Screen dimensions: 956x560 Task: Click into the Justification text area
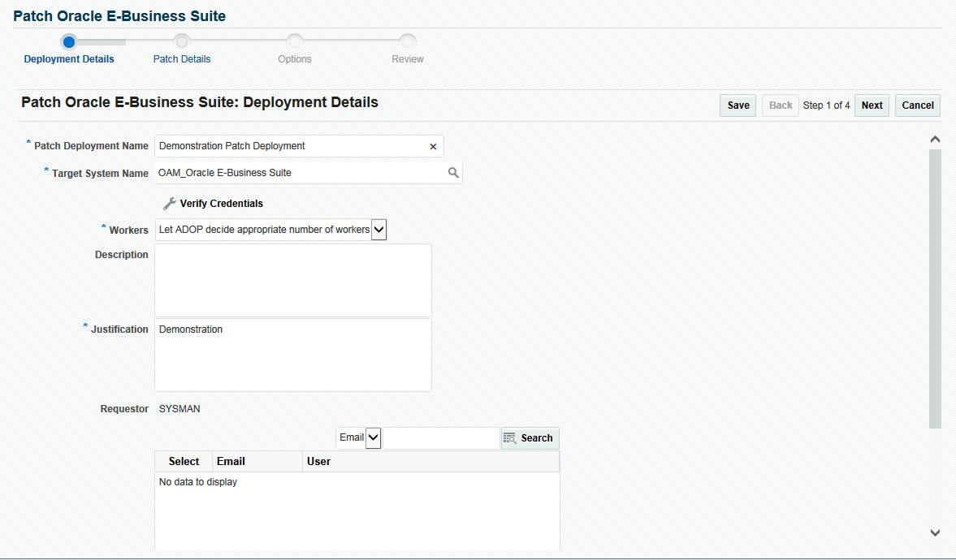tap(293, 355)
